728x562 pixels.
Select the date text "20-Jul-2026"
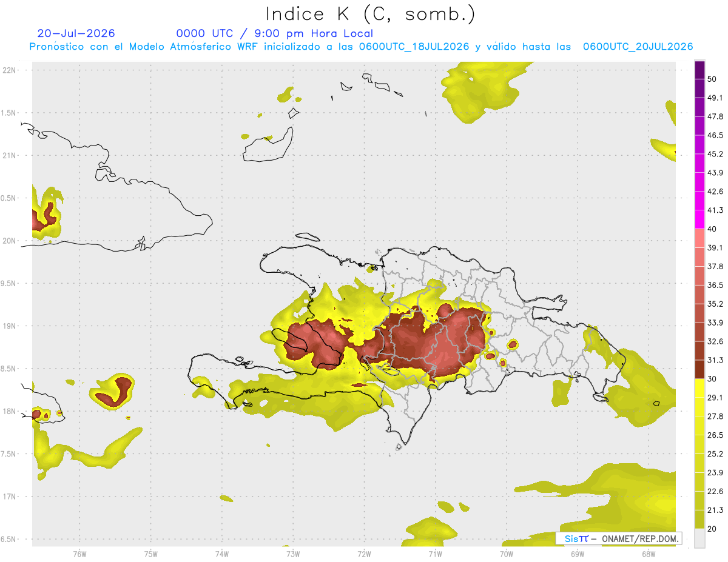76,33
